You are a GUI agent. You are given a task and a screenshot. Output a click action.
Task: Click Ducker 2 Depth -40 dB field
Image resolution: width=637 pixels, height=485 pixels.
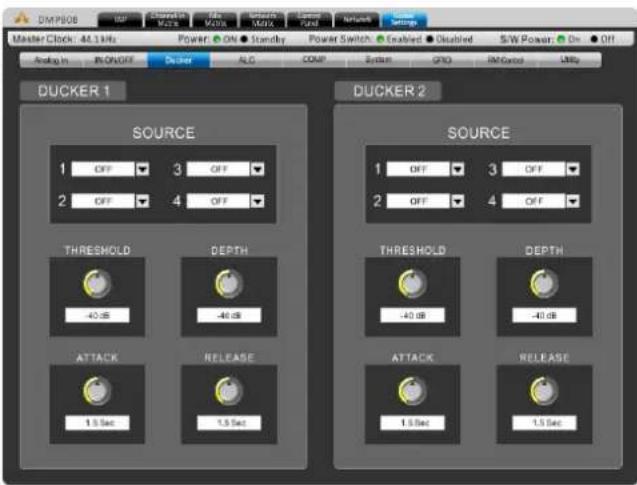pyautogui.click(x=544, y=315)
